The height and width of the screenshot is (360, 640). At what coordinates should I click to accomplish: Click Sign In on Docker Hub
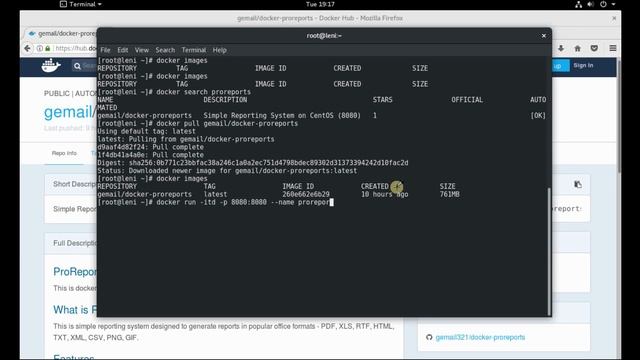pyautogui.click(x=583, y=65)
